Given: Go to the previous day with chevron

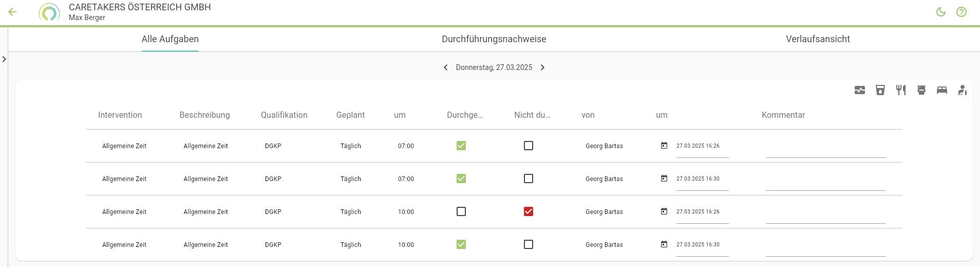Looking at the screenshot, I should tap(445, 67).
